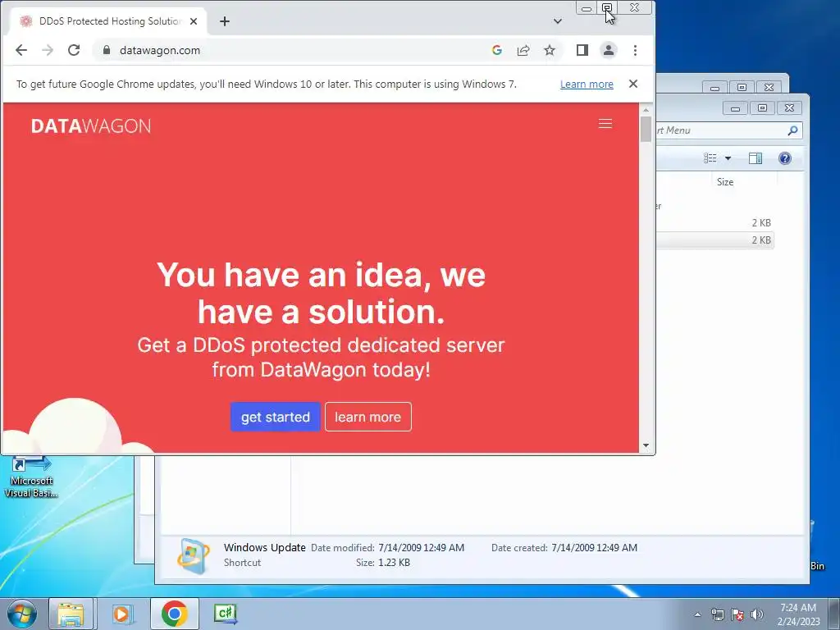Click the Explorer change view icon

point(710,158)
